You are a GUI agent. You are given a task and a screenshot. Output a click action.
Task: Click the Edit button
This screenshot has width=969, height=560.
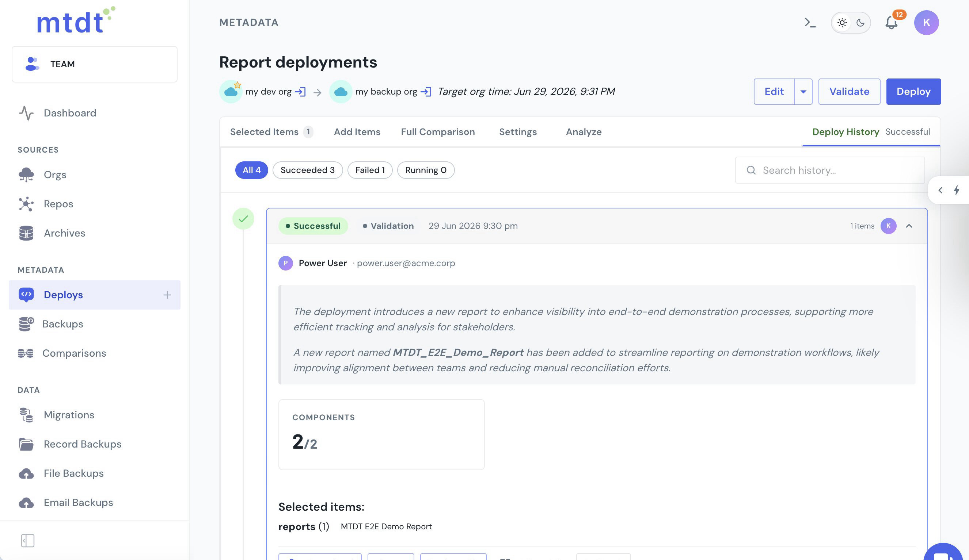pyautogui.click(x=774, y=91)
